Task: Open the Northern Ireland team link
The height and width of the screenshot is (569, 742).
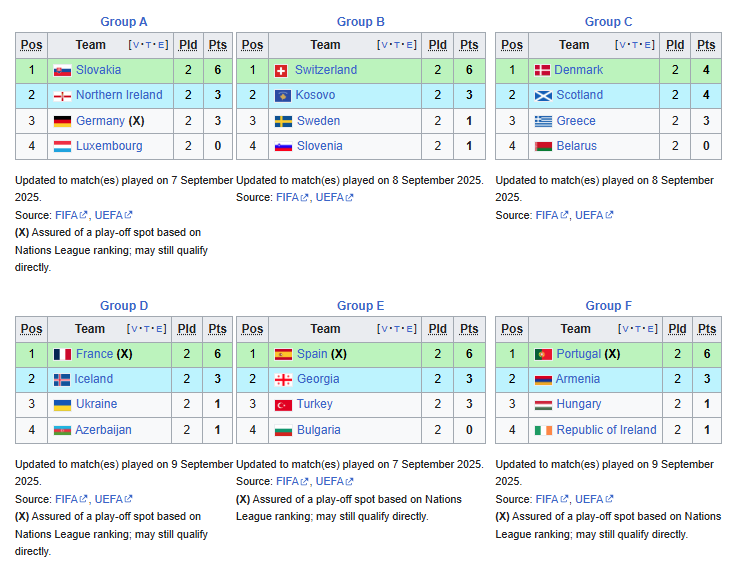Action: pyautogui.click(x=119, y=95)
